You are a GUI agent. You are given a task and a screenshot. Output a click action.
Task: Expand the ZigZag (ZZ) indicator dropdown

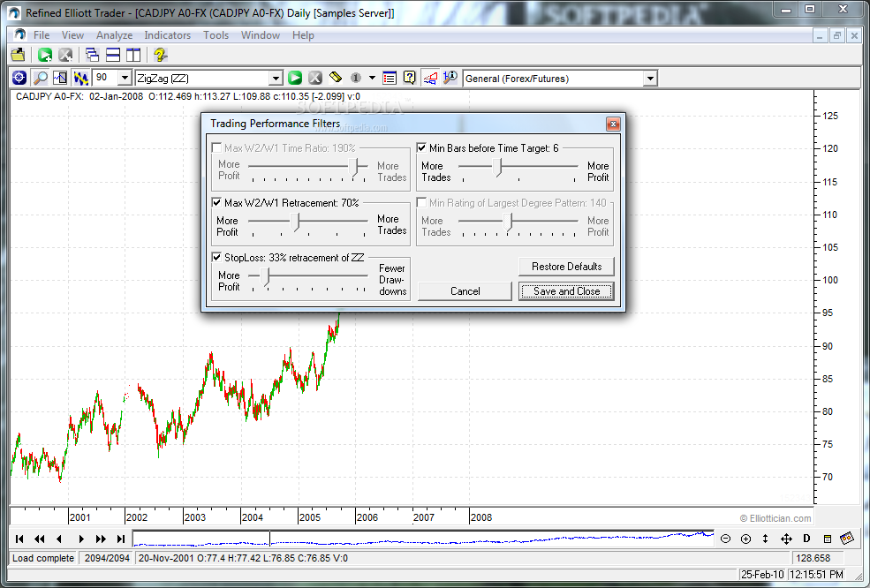(276, 79)
